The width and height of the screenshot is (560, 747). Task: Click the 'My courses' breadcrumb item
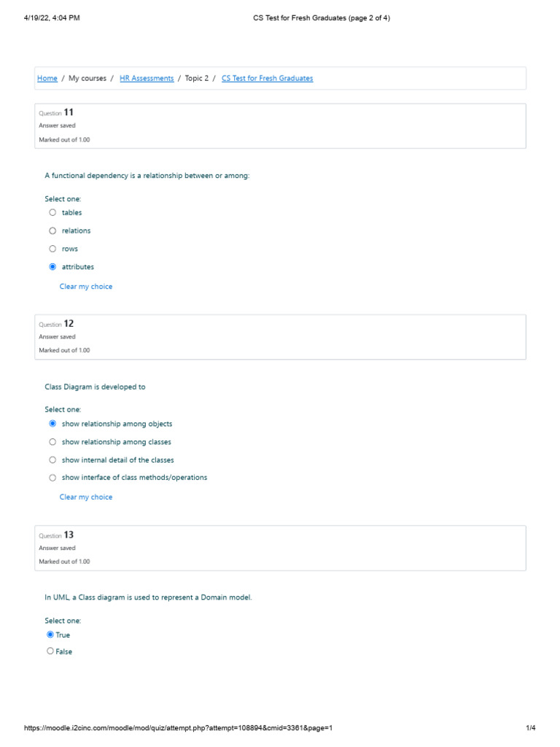[x=87, y=78]
